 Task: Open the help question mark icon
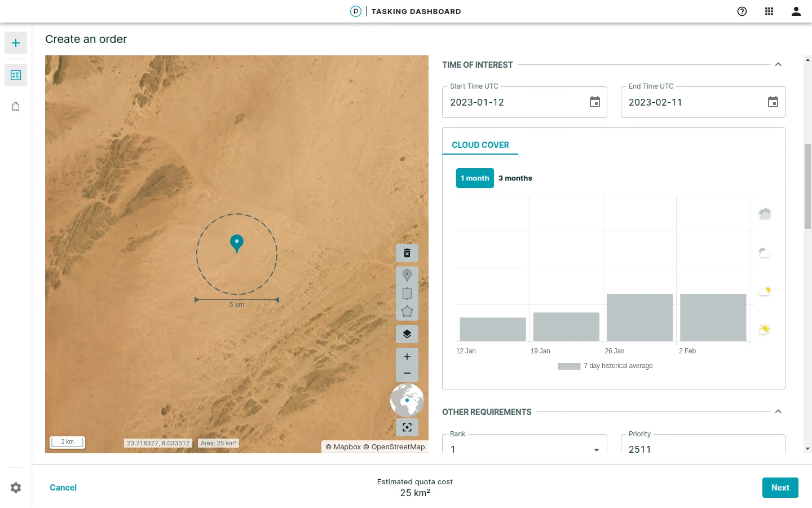(742, 11)
